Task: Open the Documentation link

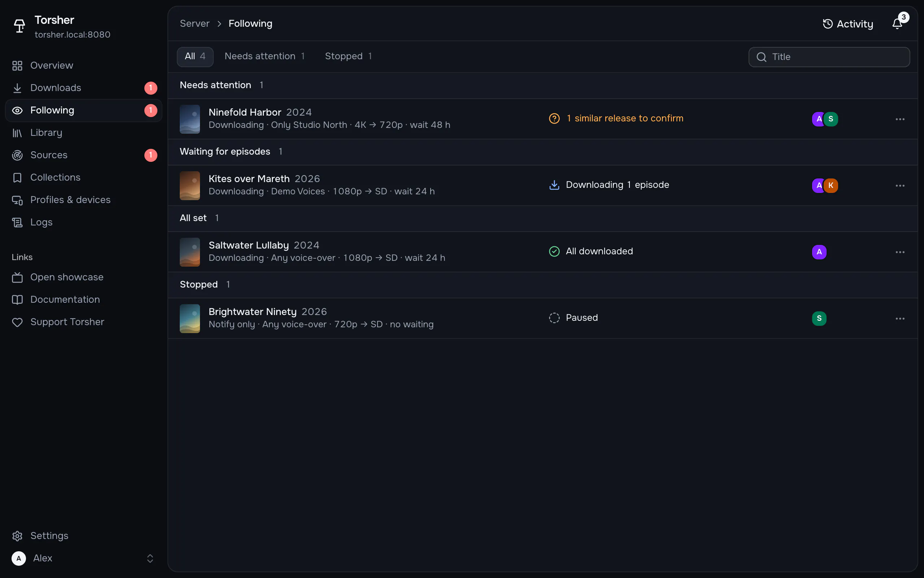Action: pyautogui.click(x=84, y=299)
